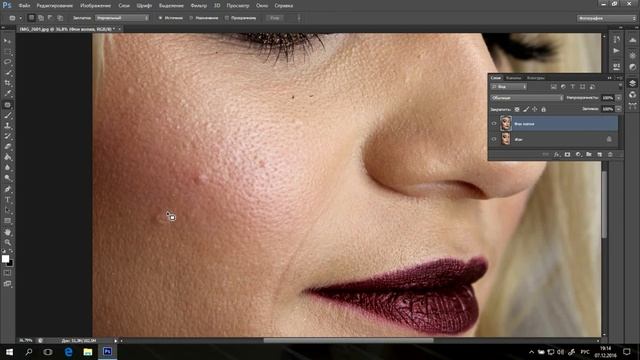This screenshot has width=640, height=360.
Task: Open the layer blend mode dropdown
Action: click(x=527, y=98)
